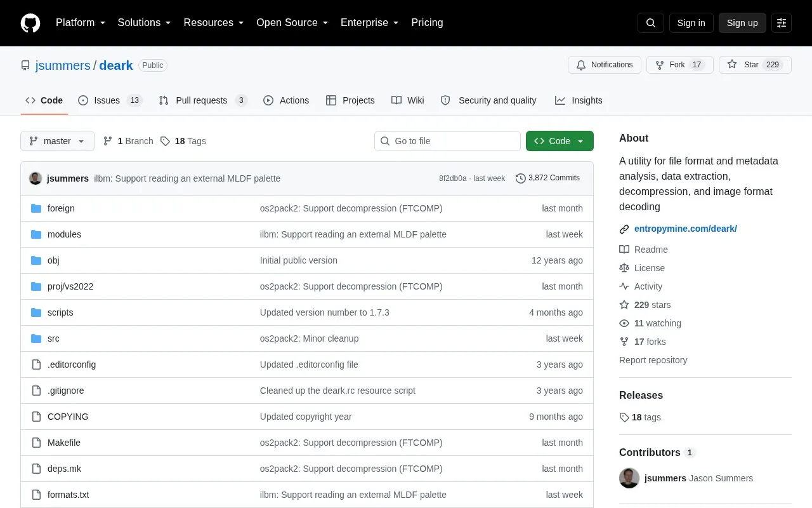812x508 pixels.
Task: Click the .editorconfig file icon
Action: point(36,364)
